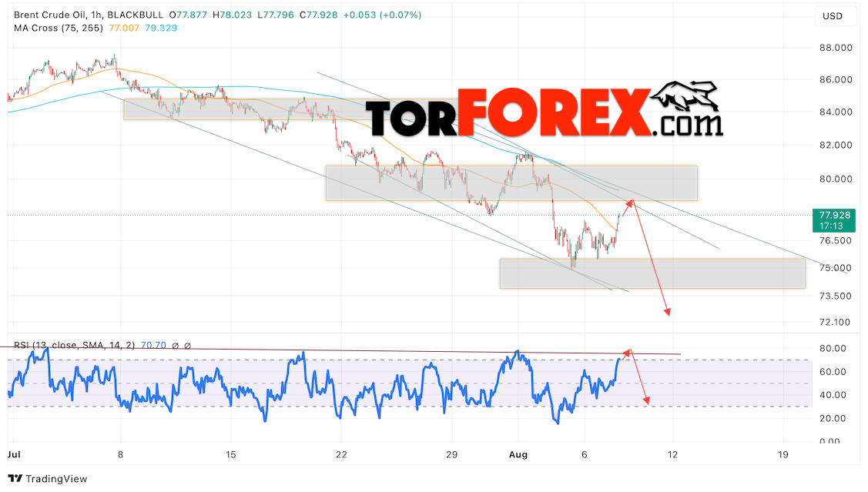Click the 8 date axis label
The image size is (868, 492).
120,455
